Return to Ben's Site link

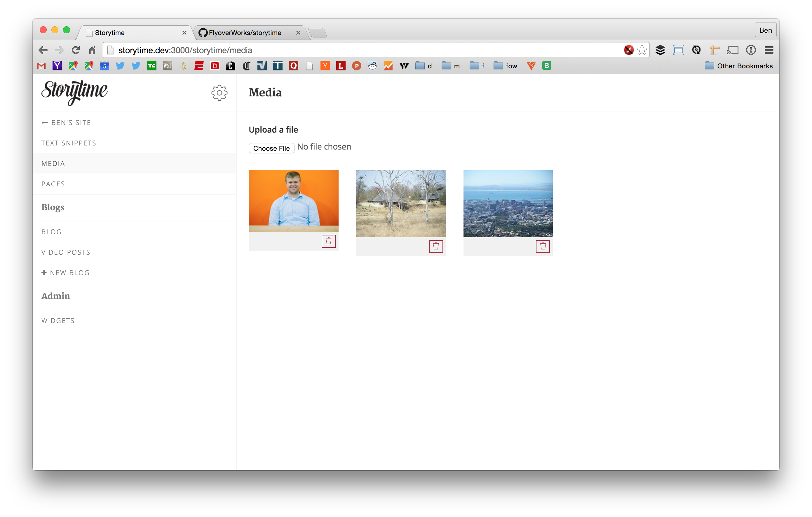pyautogui.click(x=67, y=122)
